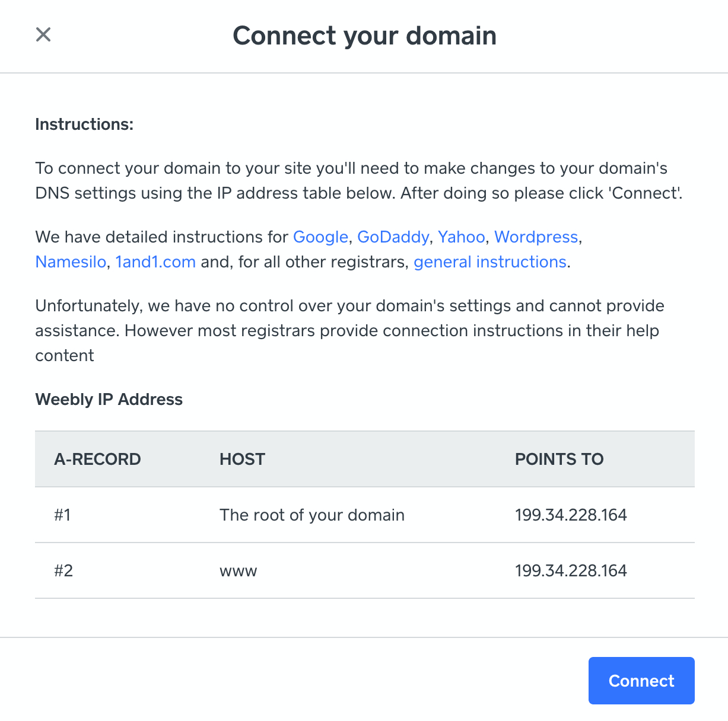Screen dimensions: 728x721
Task: Open the Yahoo instructions link
Action: 461,237
